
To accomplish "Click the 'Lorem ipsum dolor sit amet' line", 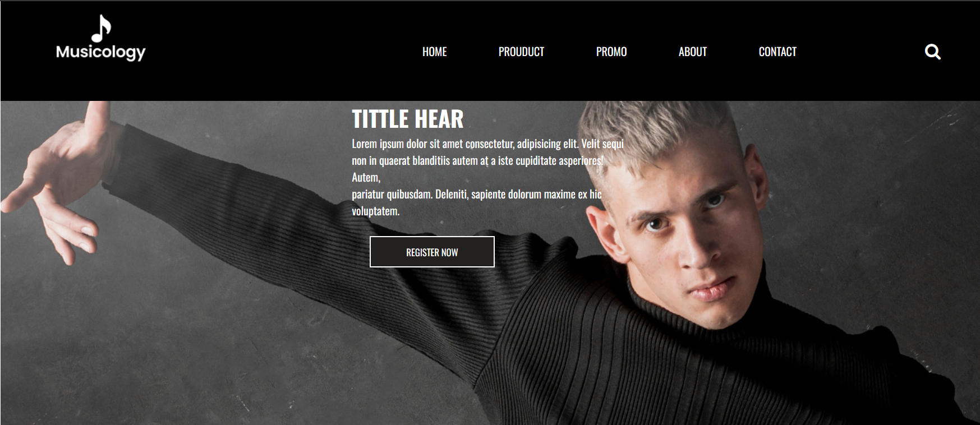I will (x=487, y=144).
